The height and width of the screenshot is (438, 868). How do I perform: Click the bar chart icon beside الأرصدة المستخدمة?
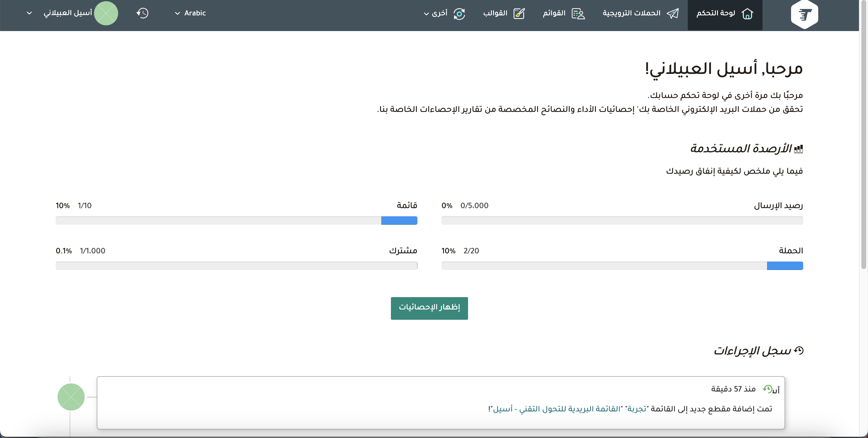click(798, 149)
